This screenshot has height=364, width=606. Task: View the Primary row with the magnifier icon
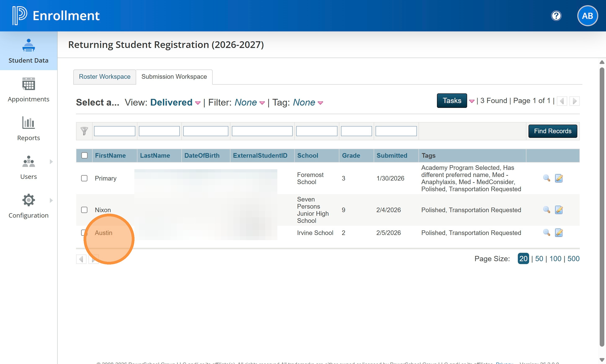547,178
